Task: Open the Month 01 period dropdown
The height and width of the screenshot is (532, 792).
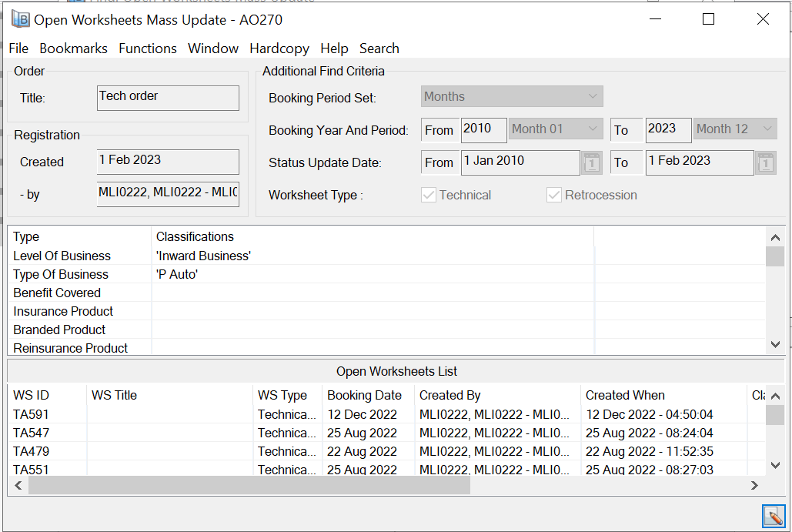Action: point(556,129)
